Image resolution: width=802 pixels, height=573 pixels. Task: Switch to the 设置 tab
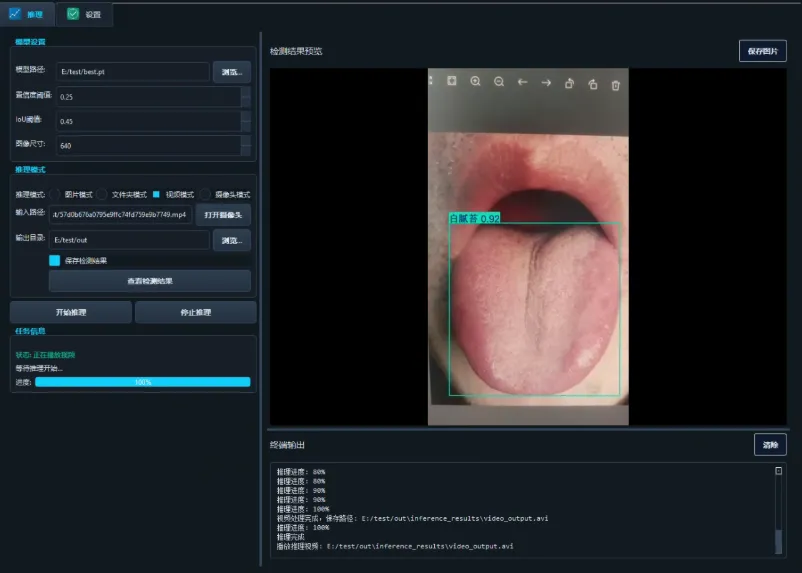[x=84, y=14]
